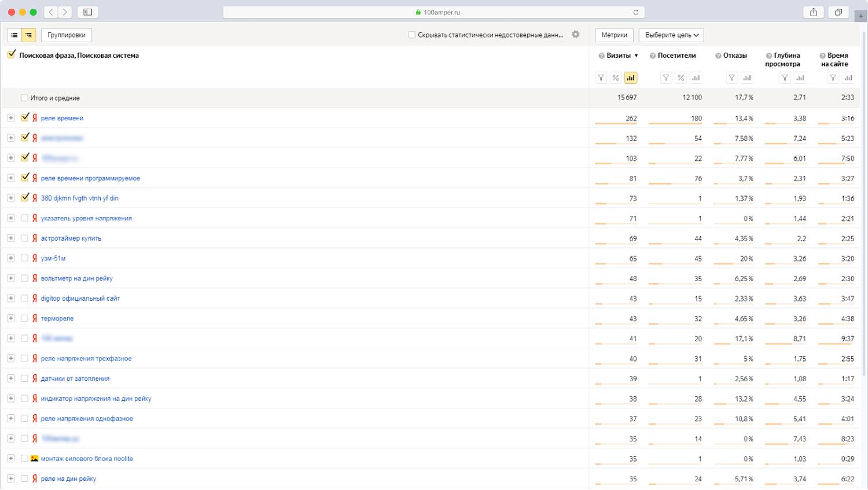Open report settings gear icon
Viewport: 868px width, 490px height.
575,35
